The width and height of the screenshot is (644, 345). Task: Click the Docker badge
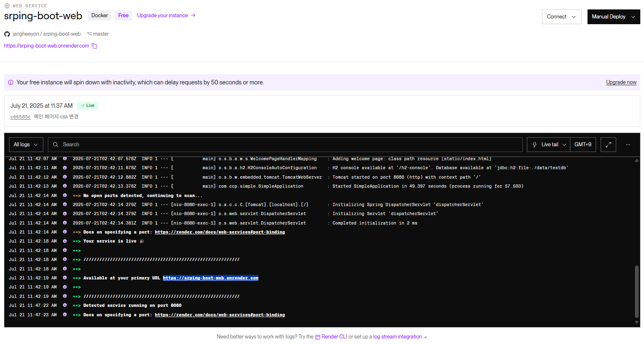[x=99, y=16]
